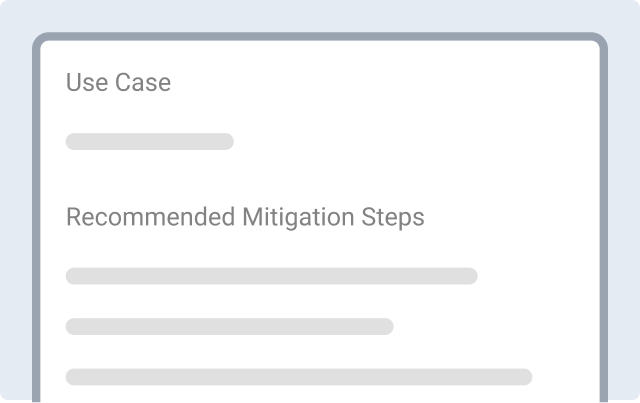Click the word "Mitigation"
Screen dimensions: 640x403
pyautogui.click(x=298, y=218)
